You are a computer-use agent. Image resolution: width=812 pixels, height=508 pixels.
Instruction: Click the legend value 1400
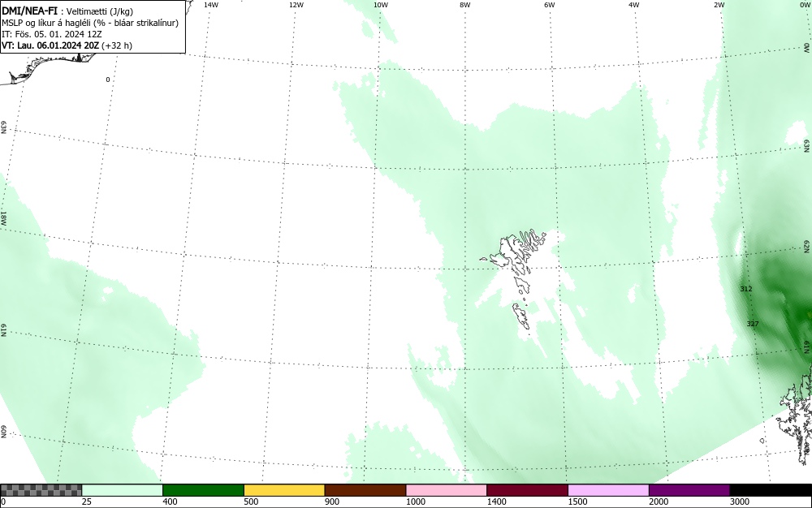497,502
